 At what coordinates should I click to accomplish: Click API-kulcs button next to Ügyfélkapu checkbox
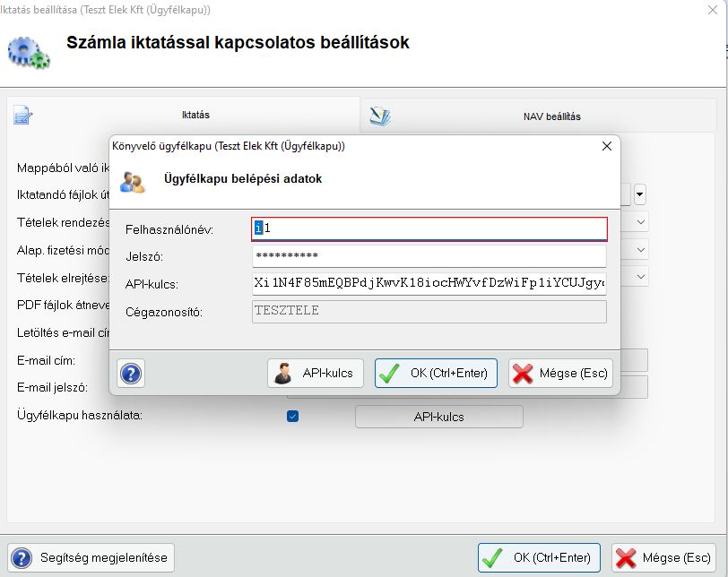click(x=438, y=417)
